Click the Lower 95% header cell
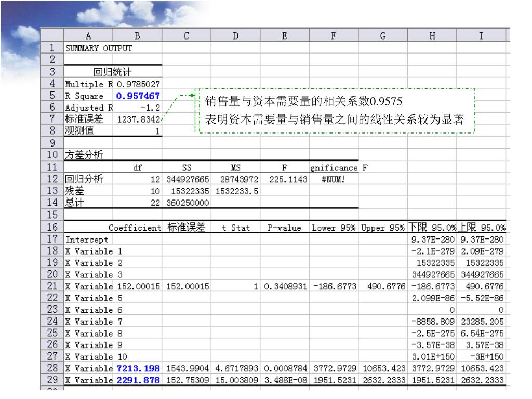 pos(334,228)
